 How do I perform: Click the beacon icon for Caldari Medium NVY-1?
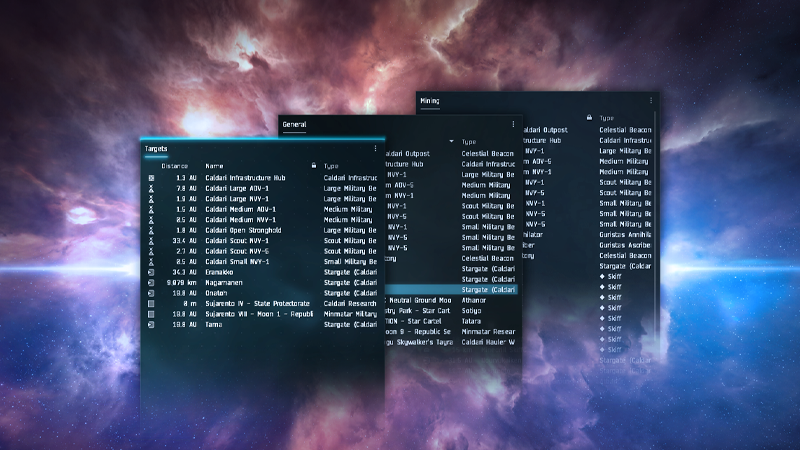click(151, 220)
